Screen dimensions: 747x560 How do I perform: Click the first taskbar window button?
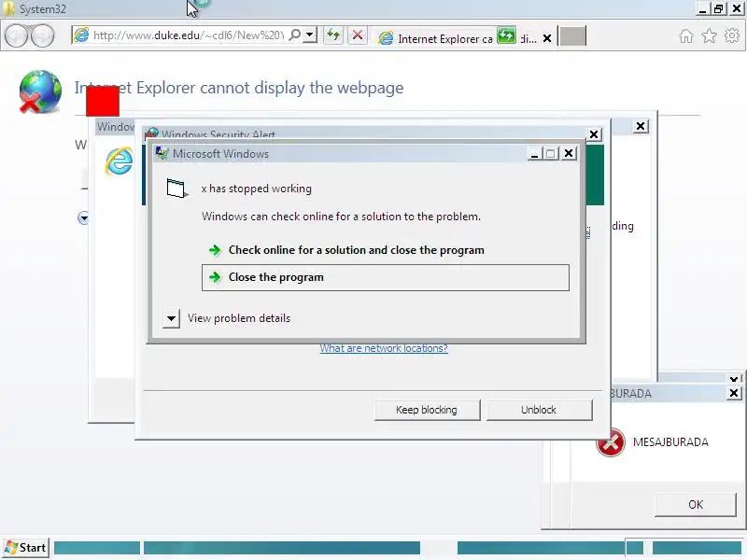click(97, 548)
